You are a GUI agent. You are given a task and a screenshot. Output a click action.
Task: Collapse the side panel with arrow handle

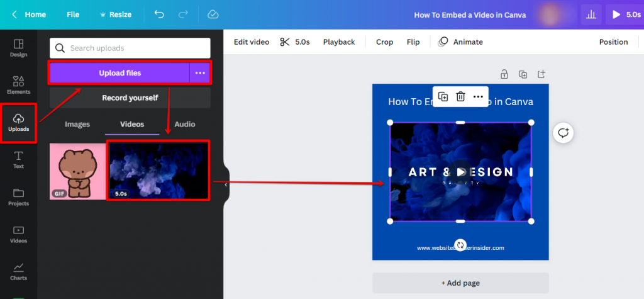click(226, 185)
